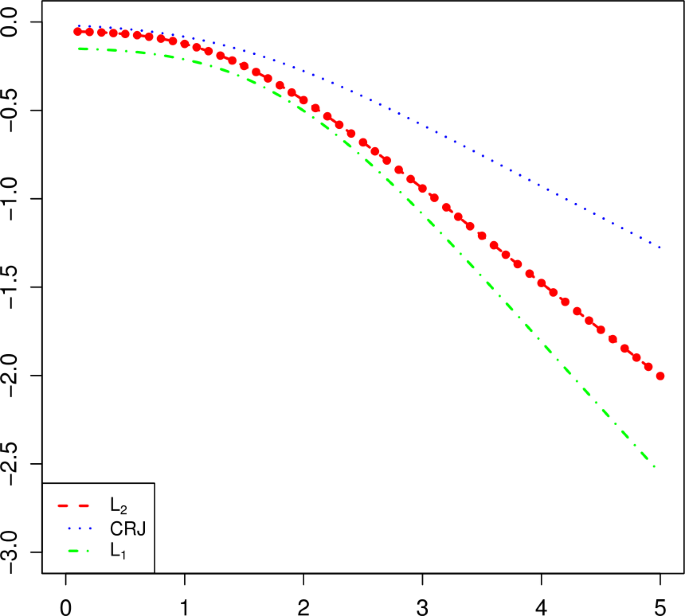Click x-axis tick label 0
This screenshot has height=616, width=685.
(66, 603)
